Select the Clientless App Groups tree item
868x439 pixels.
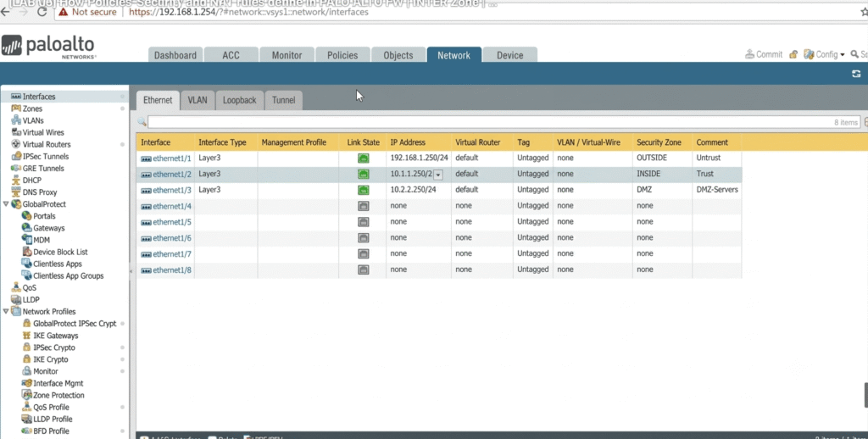click(x=68, y=275)
